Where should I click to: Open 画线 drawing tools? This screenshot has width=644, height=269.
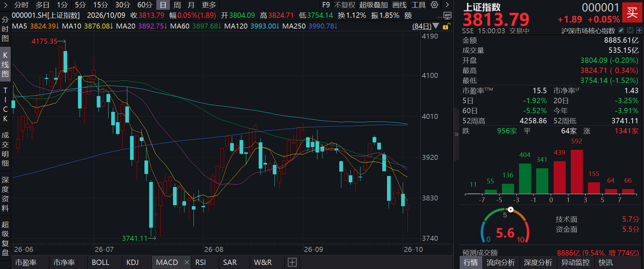[x=399, y=5]
